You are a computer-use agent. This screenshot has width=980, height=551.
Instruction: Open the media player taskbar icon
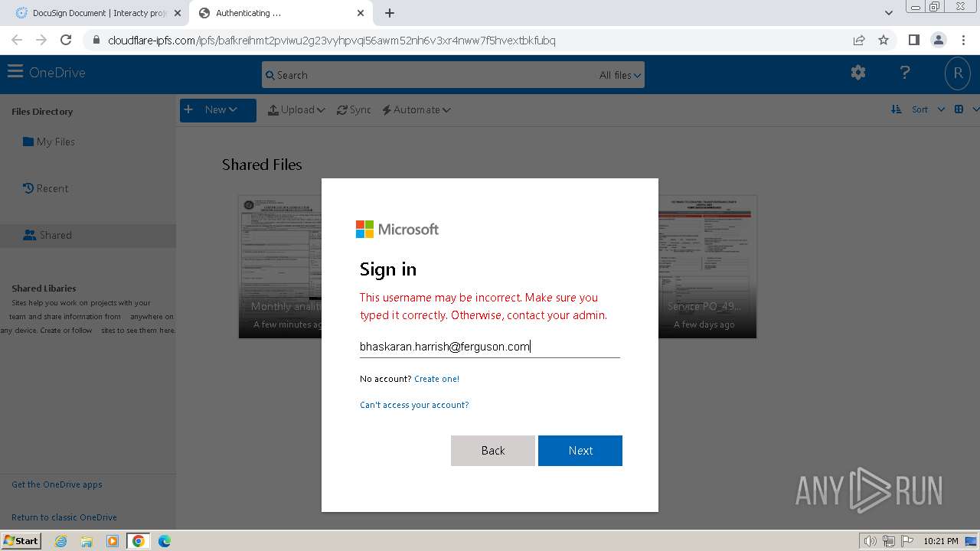[113, 541]
